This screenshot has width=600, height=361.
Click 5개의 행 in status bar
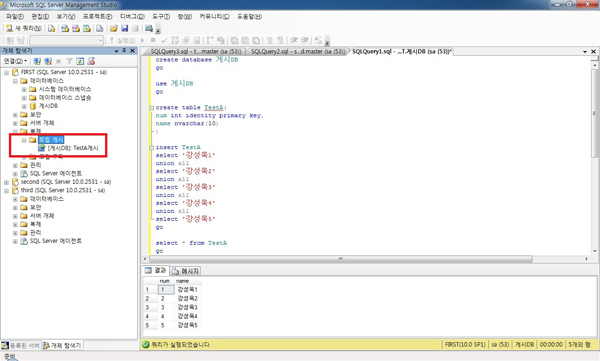(x=579, y=345)
